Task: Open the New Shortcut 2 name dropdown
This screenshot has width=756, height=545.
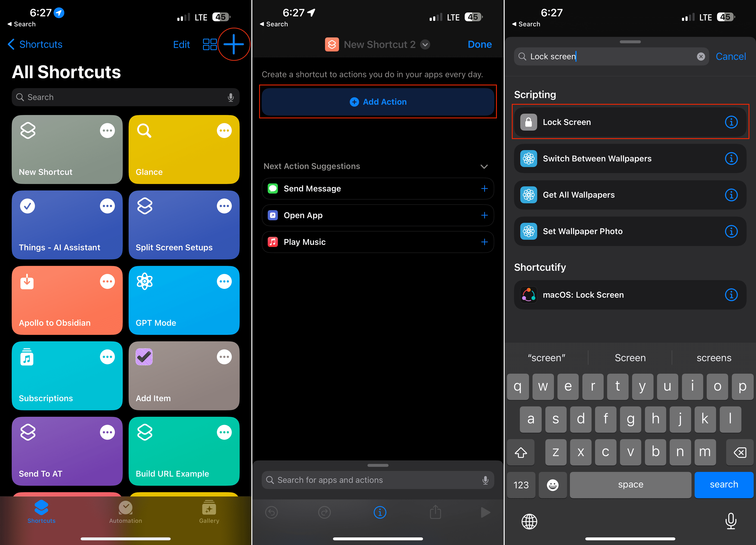Action: click(x=425, y=44)
